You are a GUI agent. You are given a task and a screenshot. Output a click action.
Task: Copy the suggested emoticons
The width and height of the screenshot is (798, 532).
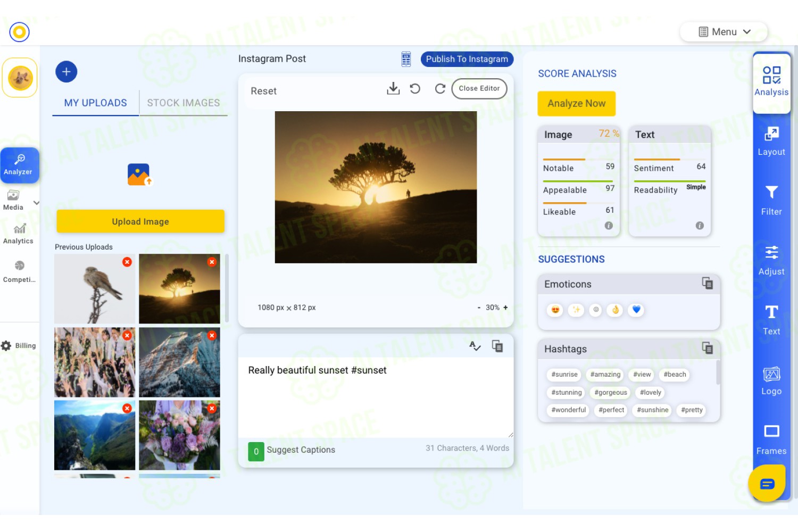707,283
